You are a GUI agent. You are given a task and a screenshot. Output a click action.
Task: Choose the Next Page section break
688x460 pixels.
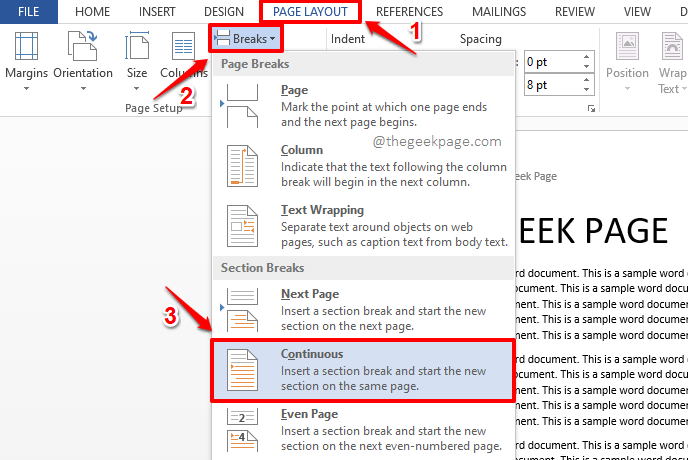pos(363,309)
